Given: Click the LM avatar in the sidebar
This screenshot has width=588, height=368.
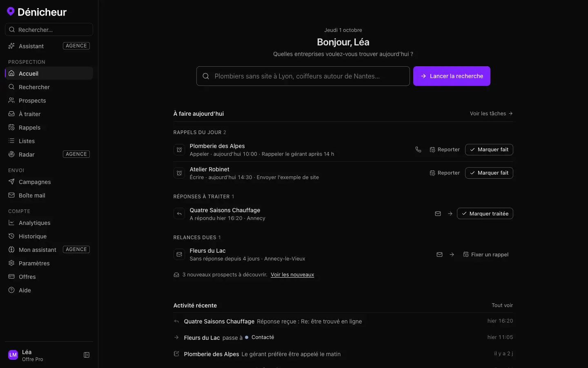Looking at the screenshot, I should pos(13,355).
